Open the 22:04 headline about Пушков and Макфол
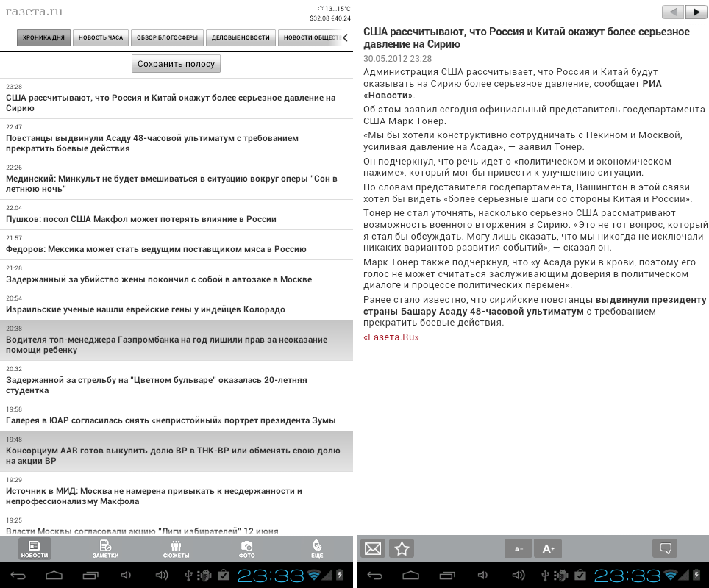Image resolution: width=709 pixels, height=588 pixels. tap(141, 219)
